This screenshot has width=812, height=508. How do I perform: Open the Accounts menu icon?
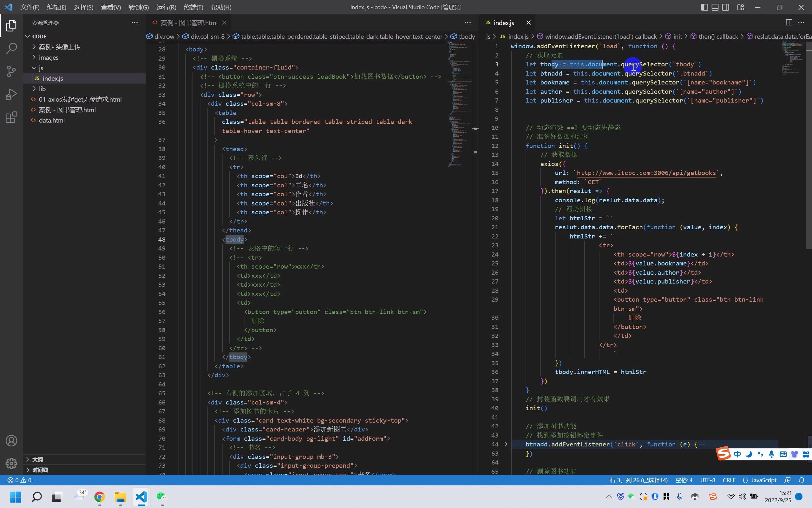(11, 440)
